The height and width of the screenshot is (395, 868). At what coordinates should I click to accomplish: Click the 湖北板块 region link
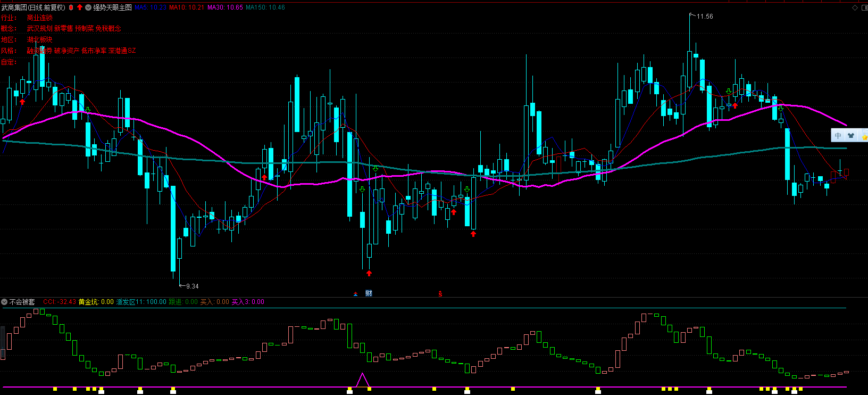(40, 39)
